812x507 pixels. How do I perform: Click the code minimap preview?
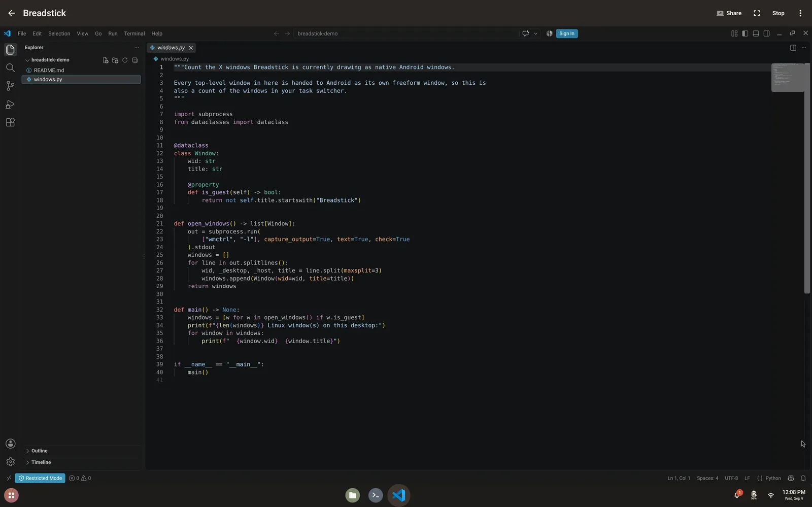click(x=787, y=78)
